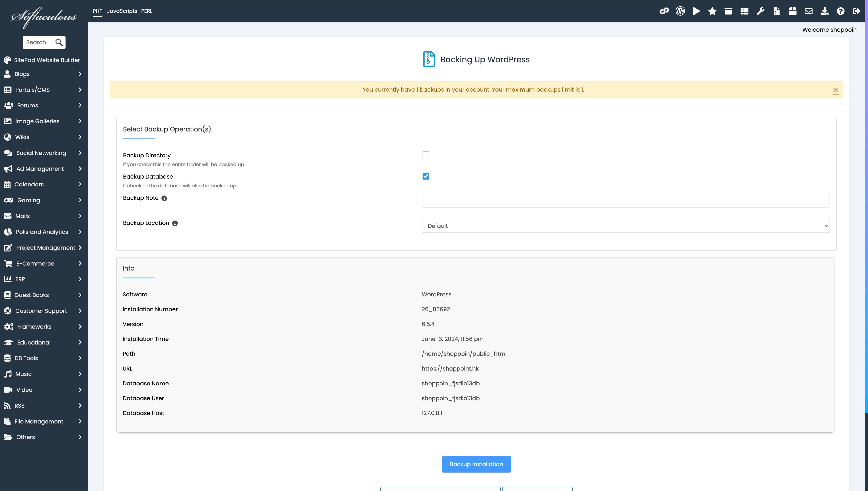Click the magnifying glass search icon

[59, 42]
